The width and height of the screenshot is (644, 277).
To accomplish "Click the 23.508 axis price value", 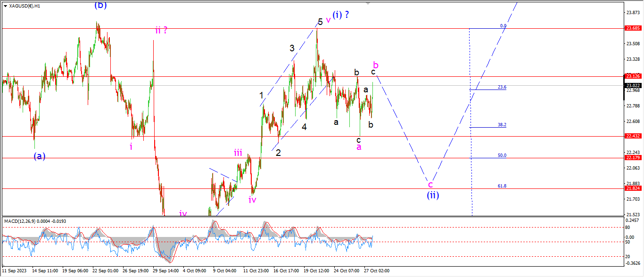I will pos(632,43).
